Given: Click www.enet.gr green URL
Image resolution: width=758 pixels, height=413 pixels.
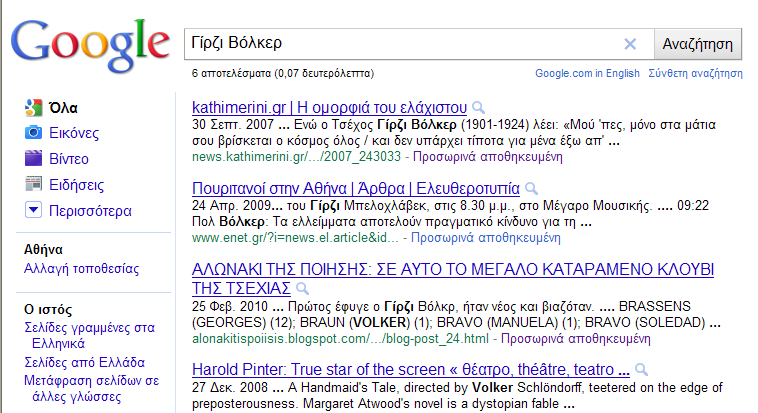Looking at the screenshot, I should (295, 238).
